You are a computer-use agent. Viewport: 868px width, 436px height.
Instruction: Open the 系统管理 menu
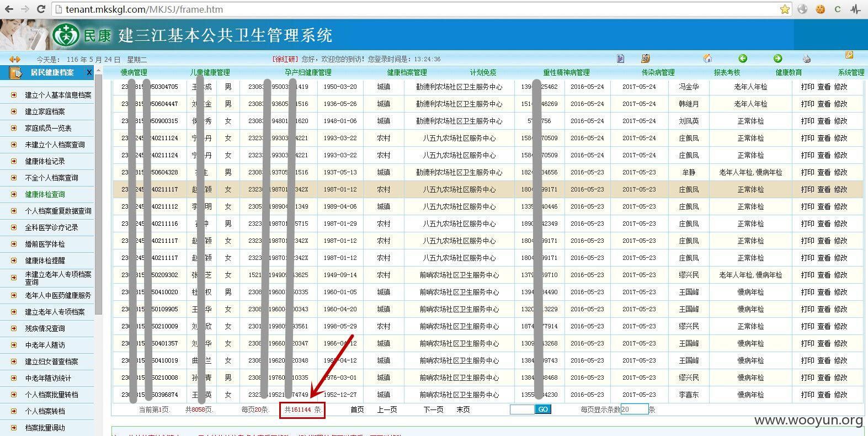[x=851, y=72]
